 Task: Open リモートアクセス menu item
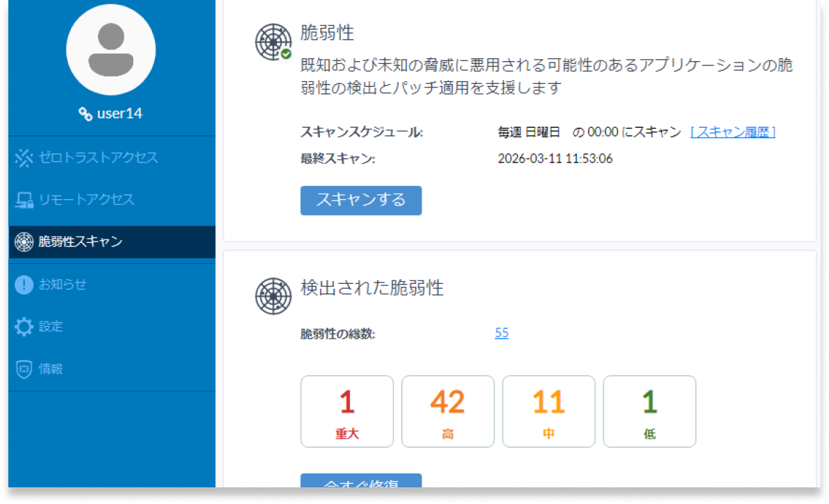coord(112,200)
